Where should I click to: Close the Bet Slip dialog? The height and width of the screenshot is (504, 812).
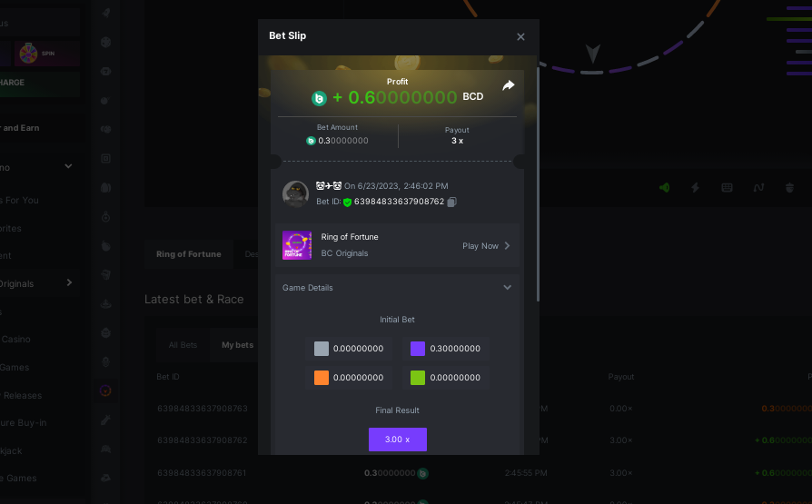point(520,36)
